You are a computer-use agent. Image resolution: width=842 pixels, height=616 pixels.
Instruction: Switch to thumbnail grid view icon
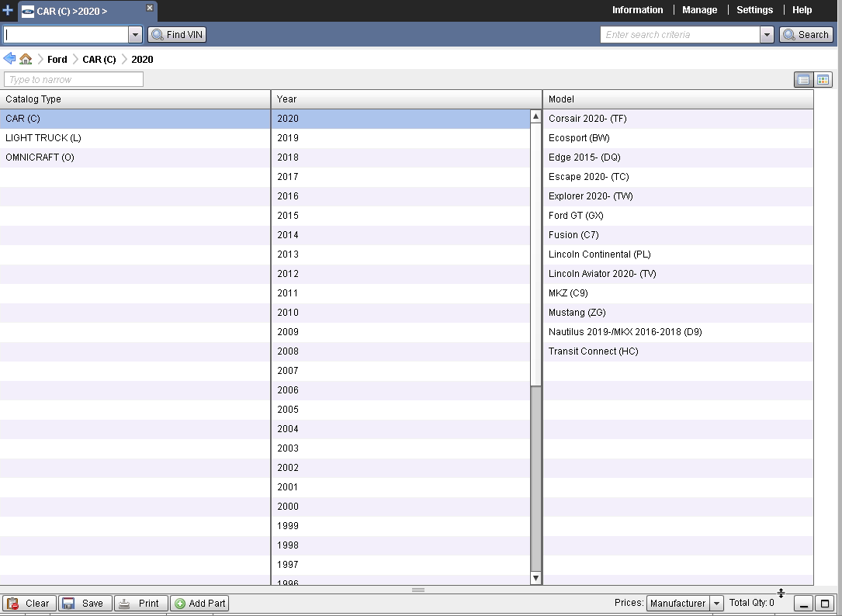[823, 79]
